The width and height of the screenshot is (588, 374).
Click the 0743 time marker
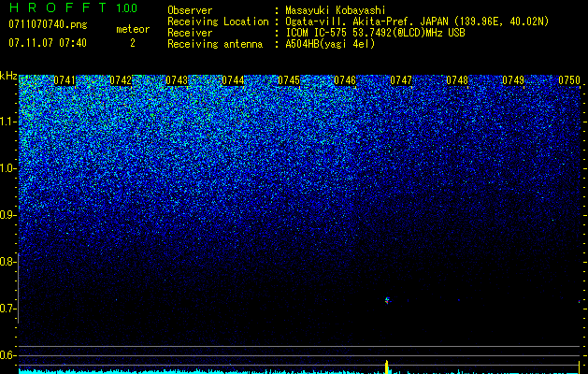[177, 80]
